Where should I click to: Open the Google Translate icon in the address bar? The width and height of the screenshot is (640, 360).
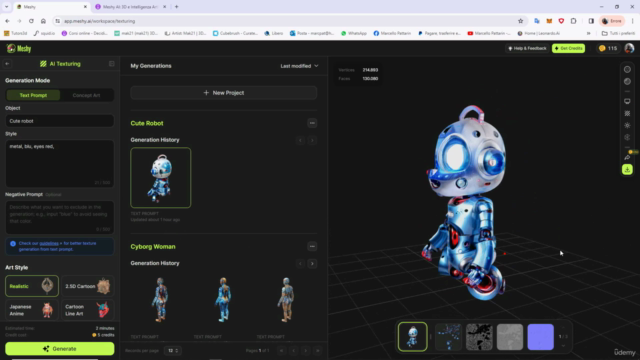pyautogui.click(x=537, y=21)
